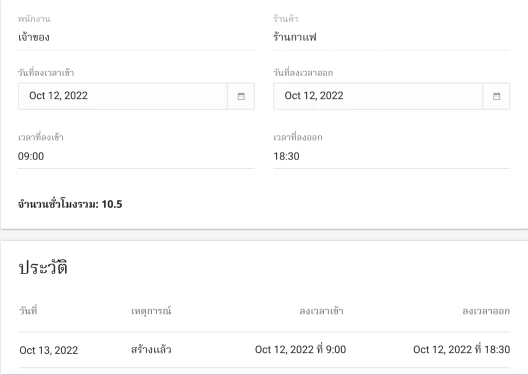Click the employee field showing เจ้าของ
Screen dimensions: 528x375
136,37
